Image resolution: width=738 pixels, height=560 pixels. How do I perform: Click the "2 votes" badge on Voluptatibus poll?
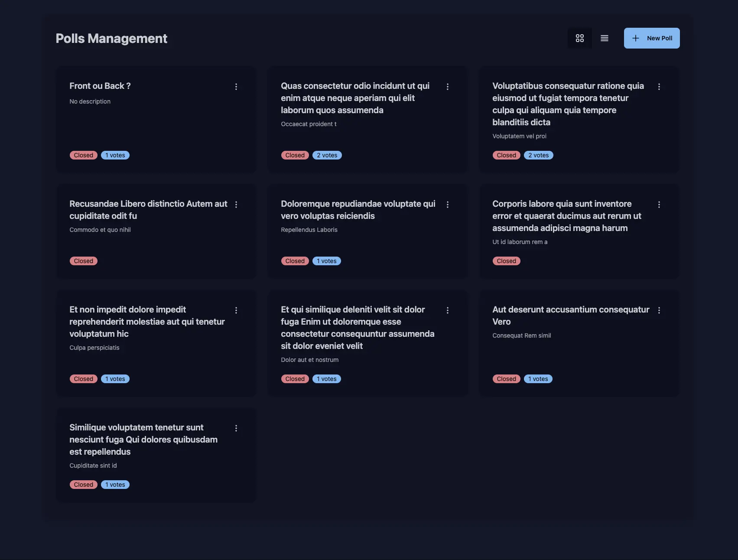click(x=538, y=155)
